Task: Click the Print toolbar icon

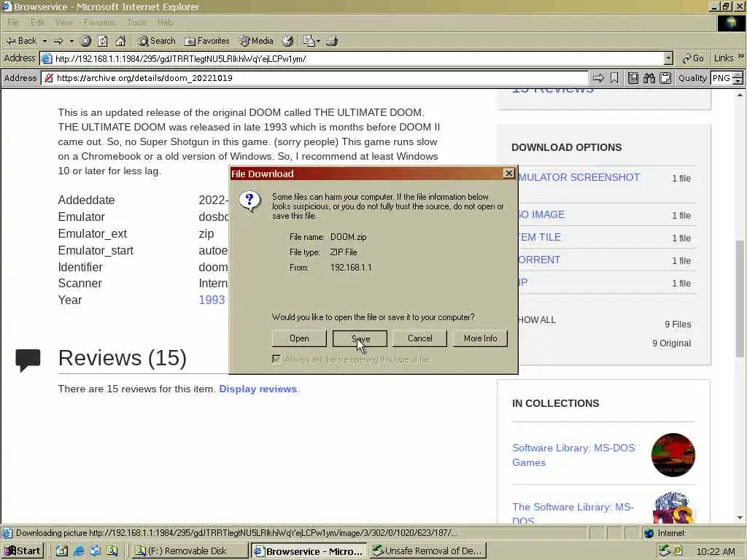Action: (332, 41)
